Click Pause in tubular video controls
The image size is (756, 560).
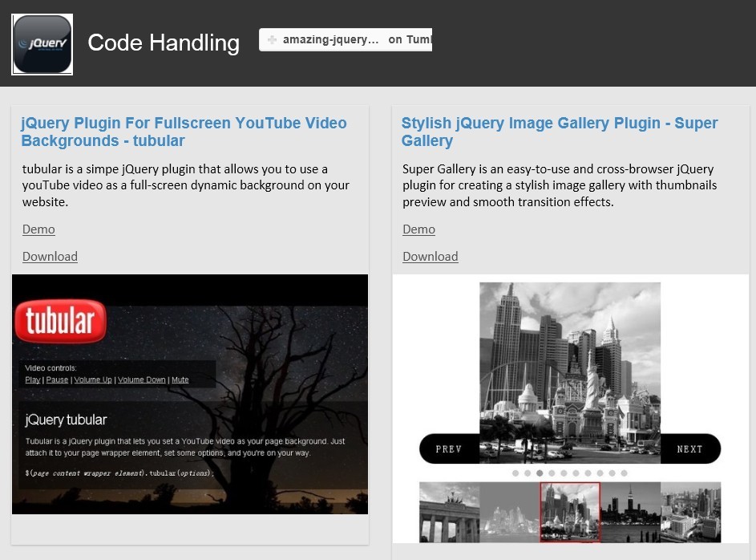[x=57, y=379]
